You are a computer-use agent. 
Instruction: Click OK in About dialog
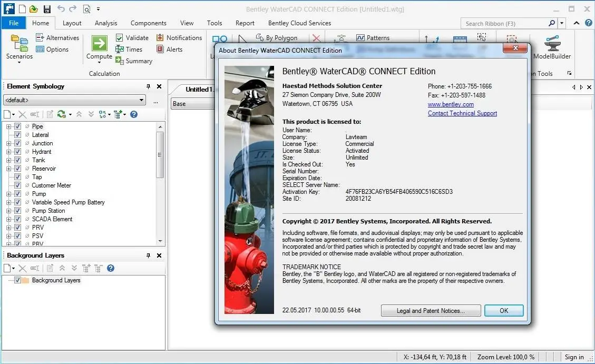pyautogui.click(x=504, y=311)
